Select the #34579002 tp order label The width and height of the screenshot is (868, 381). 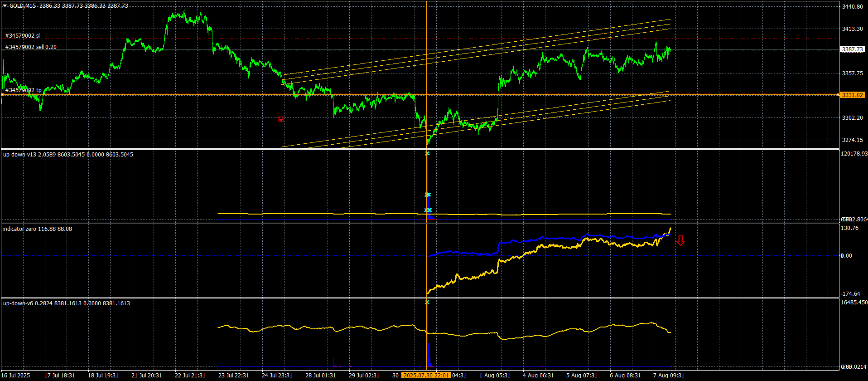coord(23,90)
